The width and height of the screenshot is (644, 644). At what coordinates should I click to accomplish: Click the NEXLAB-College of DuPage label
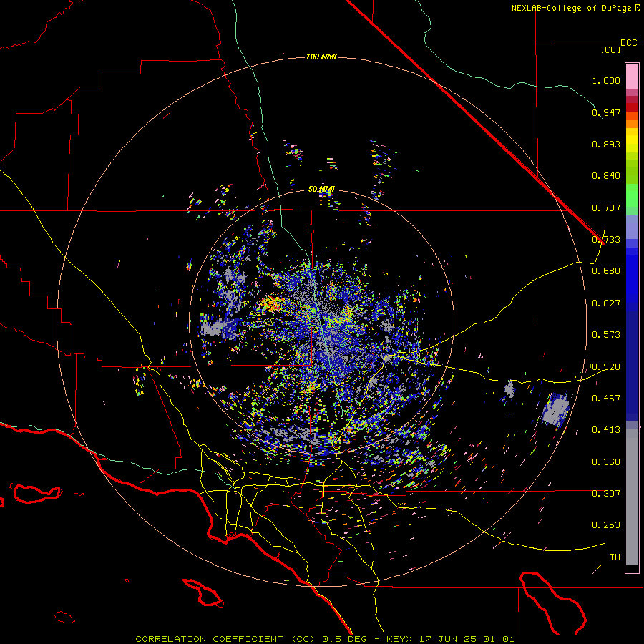575,8
